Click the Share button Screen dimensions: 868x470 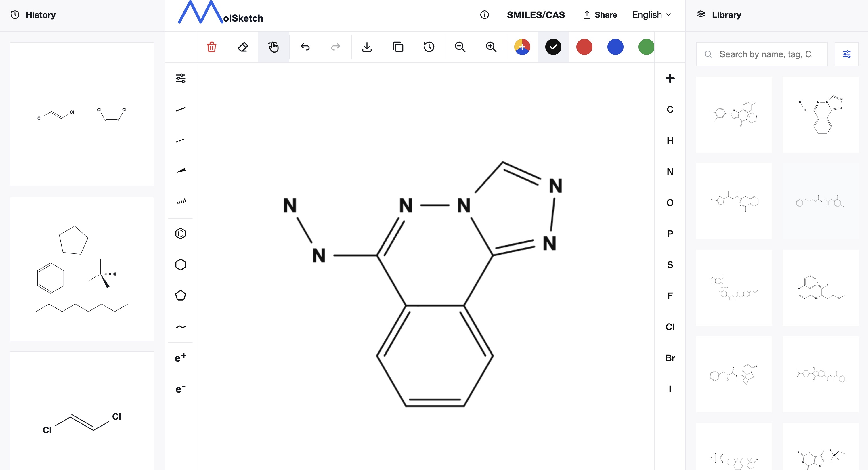600,15
